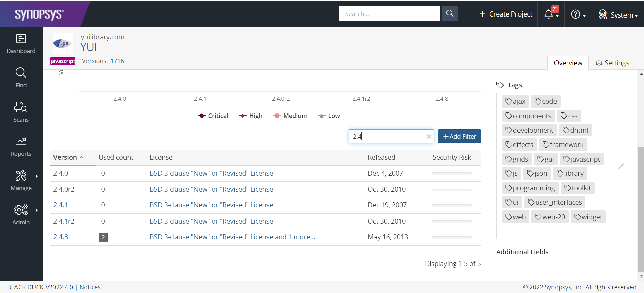644x293 pixels.
Task: Click the magnifier search button
Action: pos(450,14)
